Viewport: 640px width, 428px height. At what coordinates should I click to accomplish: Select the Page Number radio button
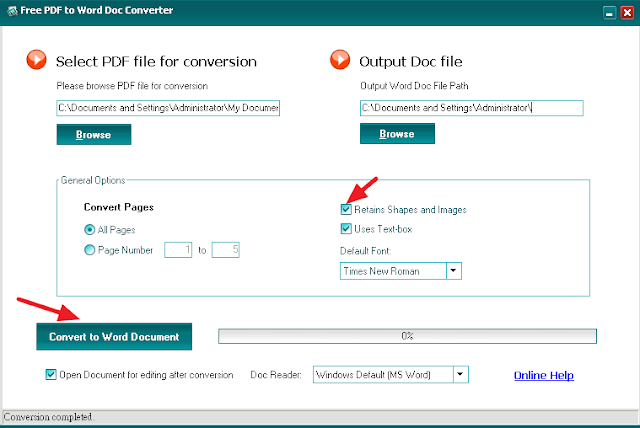[x=89, y=250]
